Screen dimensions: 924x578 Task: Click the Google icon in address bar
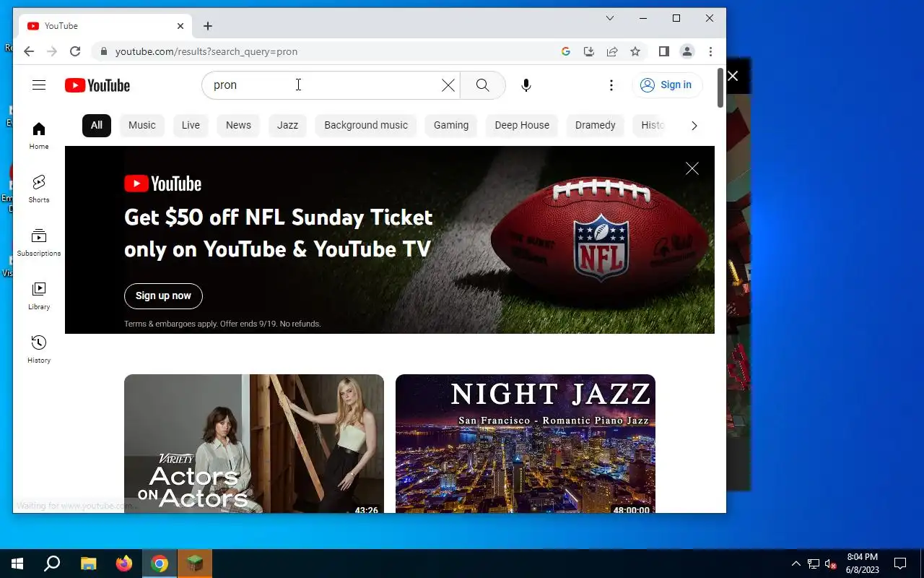tap(566, 51)
